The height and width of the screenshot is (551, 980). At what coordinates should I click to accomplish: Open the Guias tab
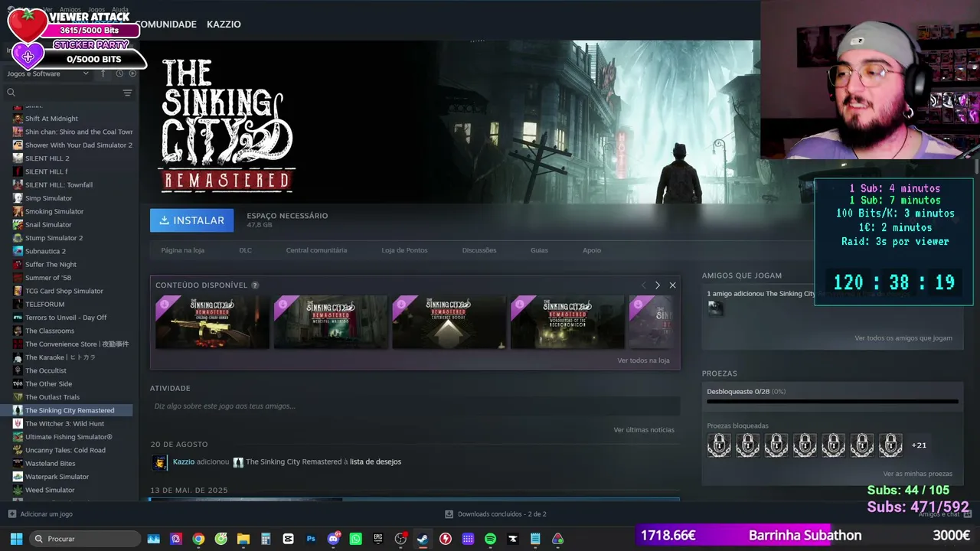click(539, 250)
